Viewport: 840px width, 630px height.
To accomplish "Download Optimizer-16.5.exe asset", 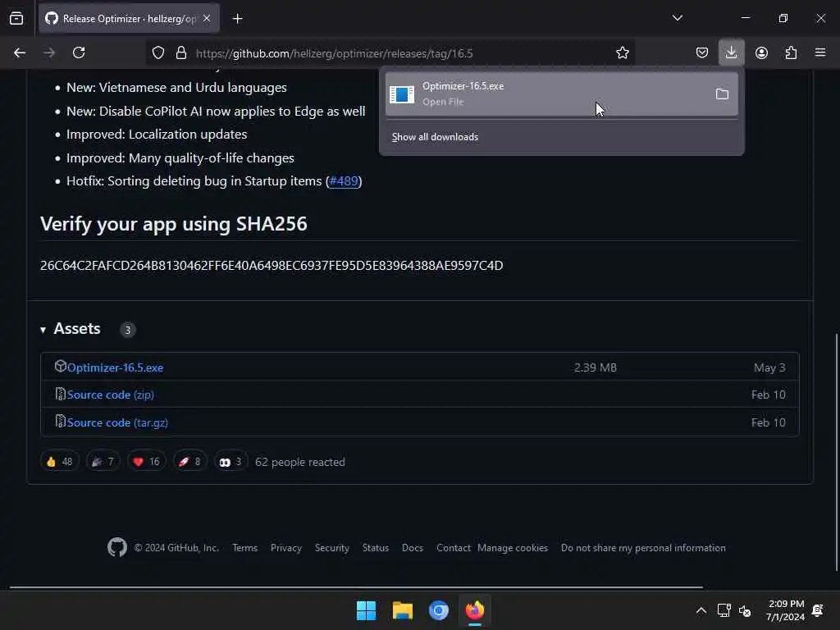I will point(115,367).
